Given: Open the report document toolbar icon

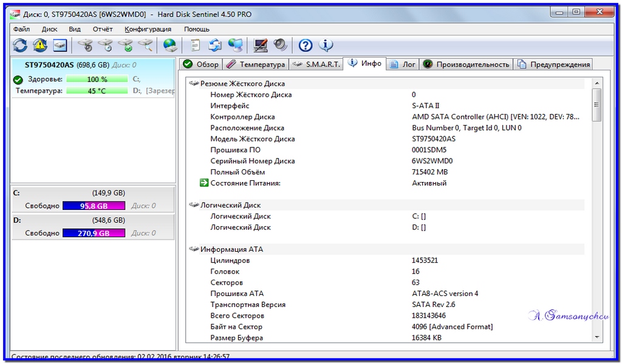Looking at the screenshot, I should [195, 45].
